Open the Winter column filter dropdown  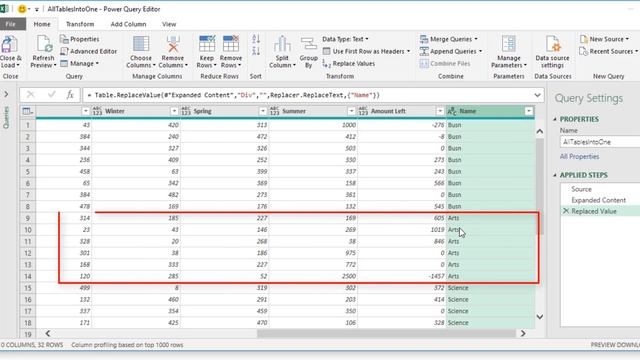point(174,111)
